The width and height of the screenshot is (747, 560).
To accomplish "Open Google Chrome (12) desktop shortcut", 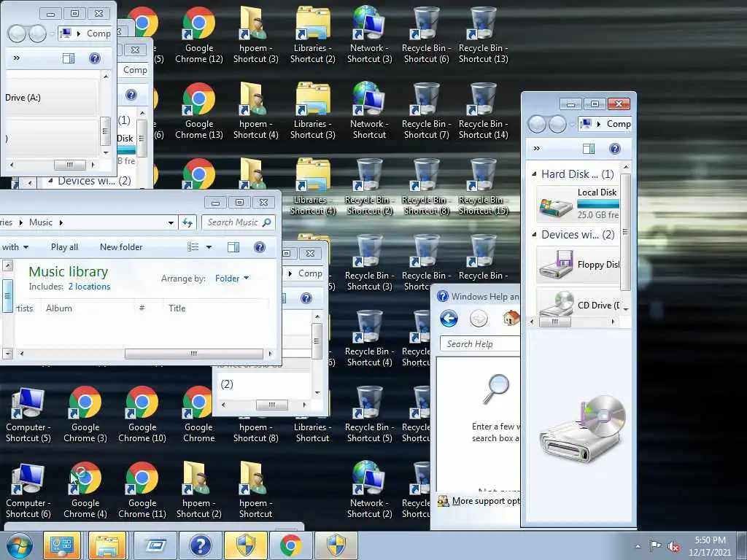I will (x=198, y=34).
